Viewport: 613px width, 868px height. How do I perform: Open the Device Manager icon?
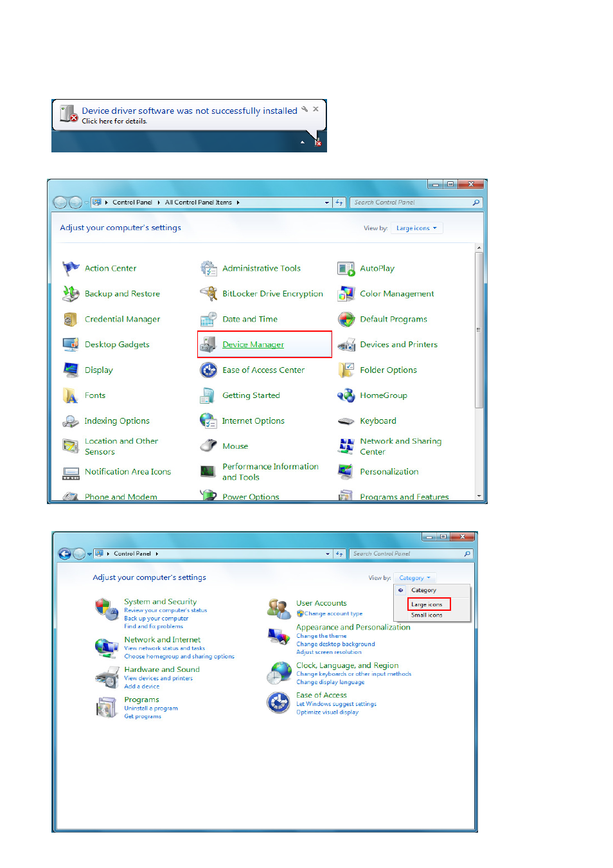208,345
